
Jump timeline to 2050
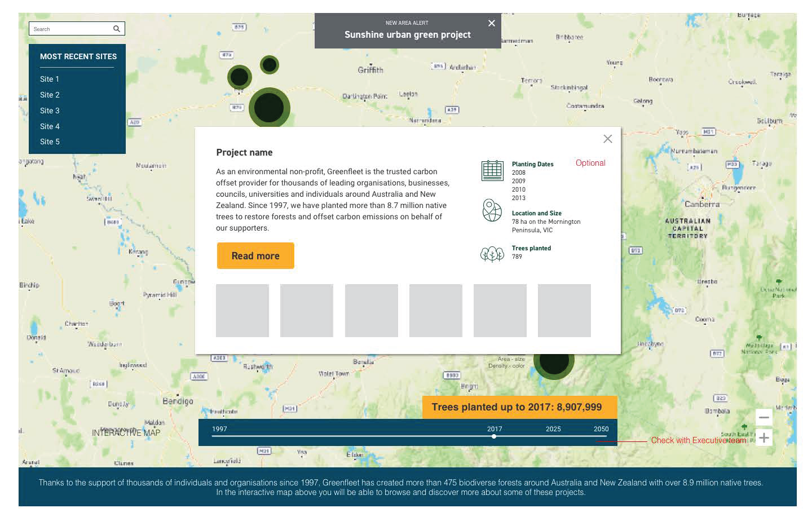click(x=601, y=429)
